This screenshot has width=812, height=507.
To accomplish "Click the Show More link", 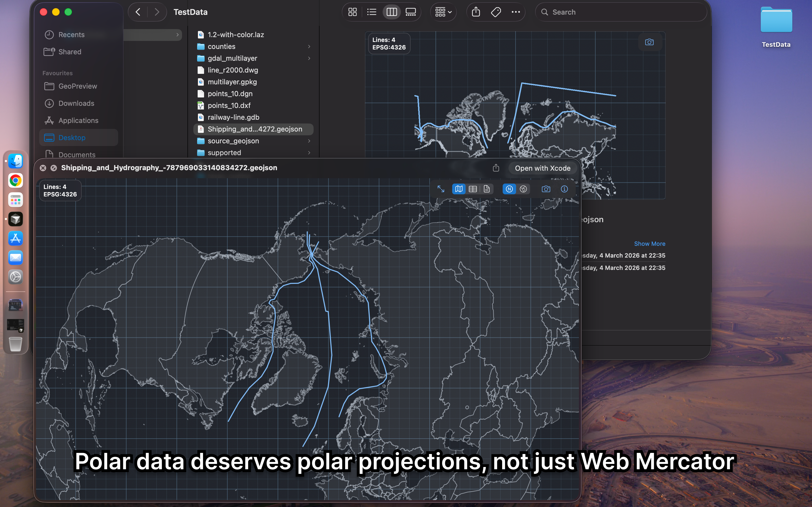I will 649,244.
